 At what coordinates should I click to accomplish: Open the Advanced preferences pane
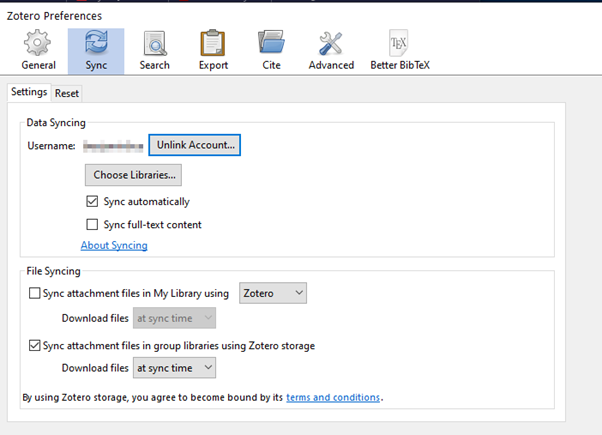pyautogui.click(x=331, y=50)
